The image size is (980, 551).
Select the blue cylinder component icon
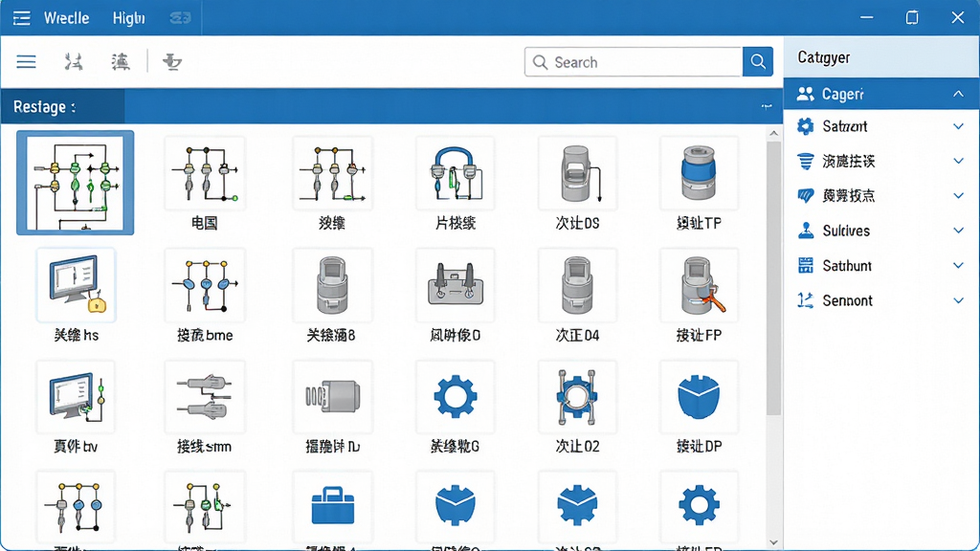click(699, 173)
